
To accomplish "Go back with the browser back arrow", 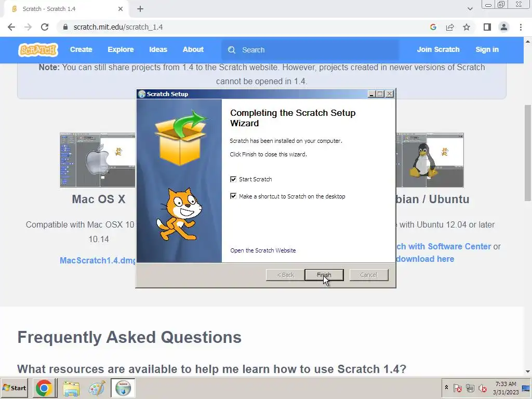I will click(x=11, y=27).
